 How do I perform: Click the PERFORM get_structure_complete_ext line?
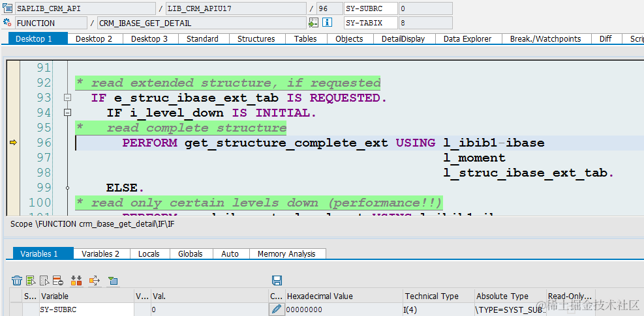point(333,143)
